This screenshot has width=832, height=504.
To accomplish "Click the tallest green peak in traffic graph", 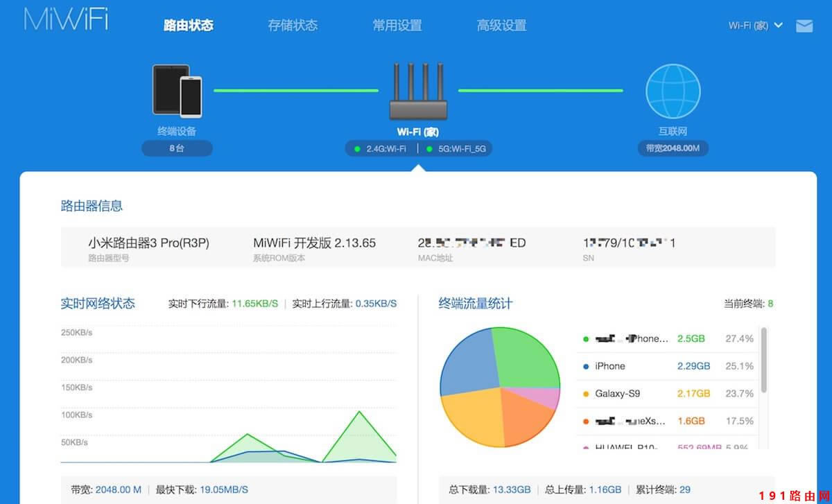I will [359, 414].
